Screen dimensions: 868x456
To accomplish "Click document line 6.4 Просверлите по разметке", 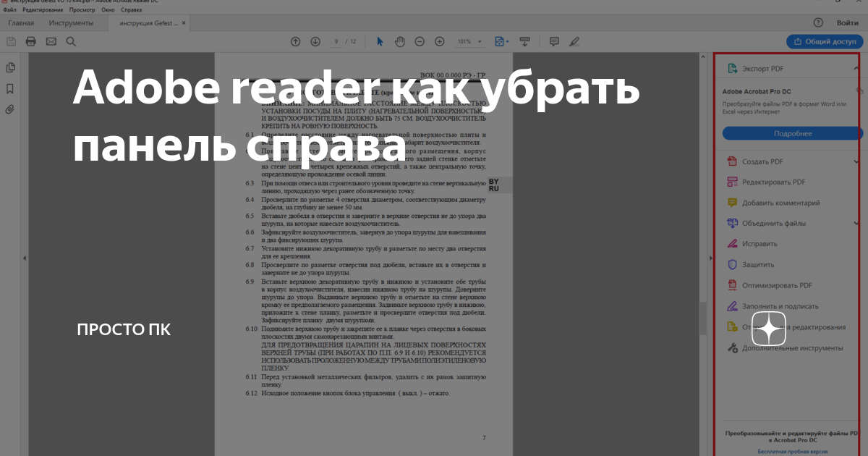I will pyautogui.click(x=365, y=203).
